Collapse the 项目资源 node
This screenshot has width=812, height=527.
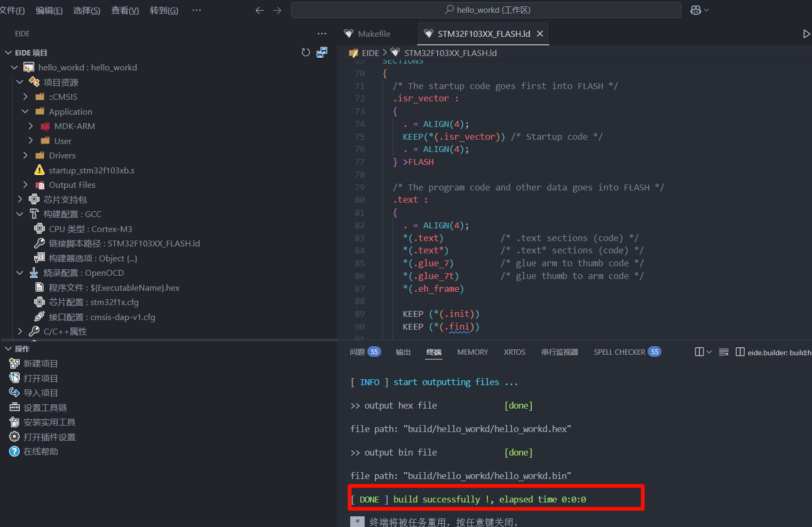(x=20, y=82)
